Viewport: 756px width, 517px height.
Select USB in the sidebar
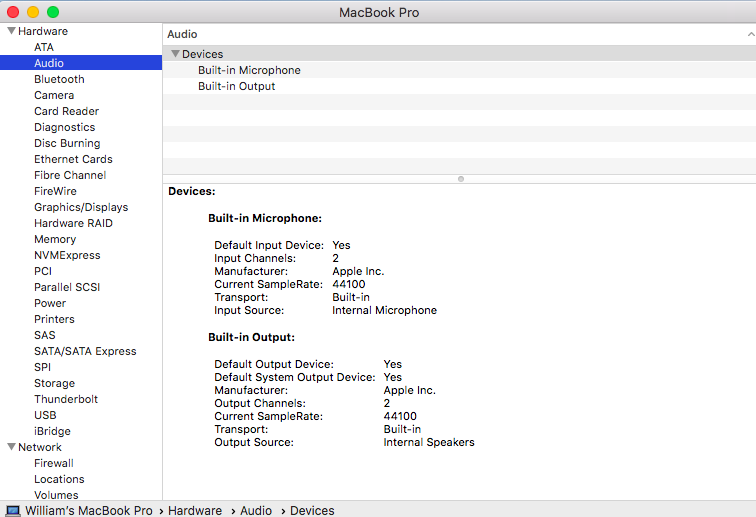click(45, 415)
